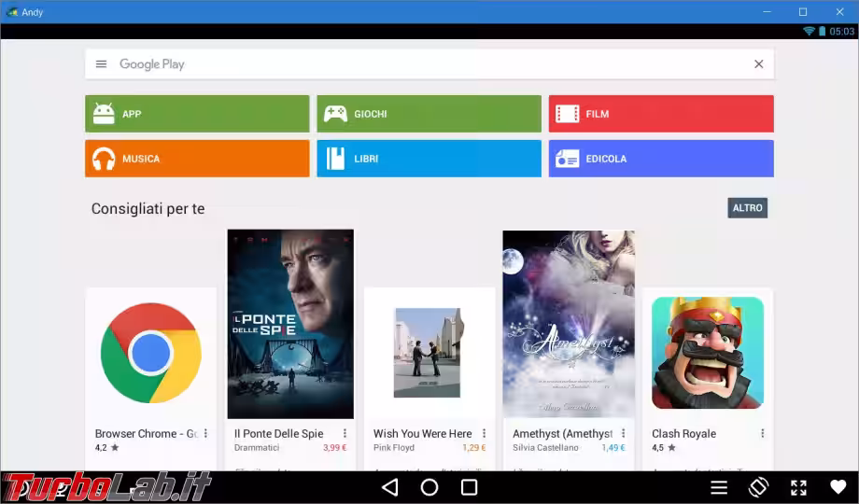Click the Wi-Fi status icon
859x504 pixels.
pos(809,31)
